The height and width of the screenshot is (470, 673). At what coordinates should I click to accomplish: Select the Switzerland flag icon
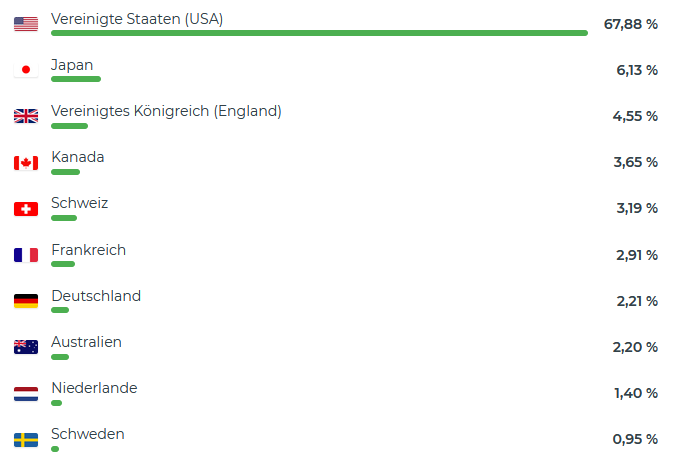pyautogui.click(x=26, y=209)
